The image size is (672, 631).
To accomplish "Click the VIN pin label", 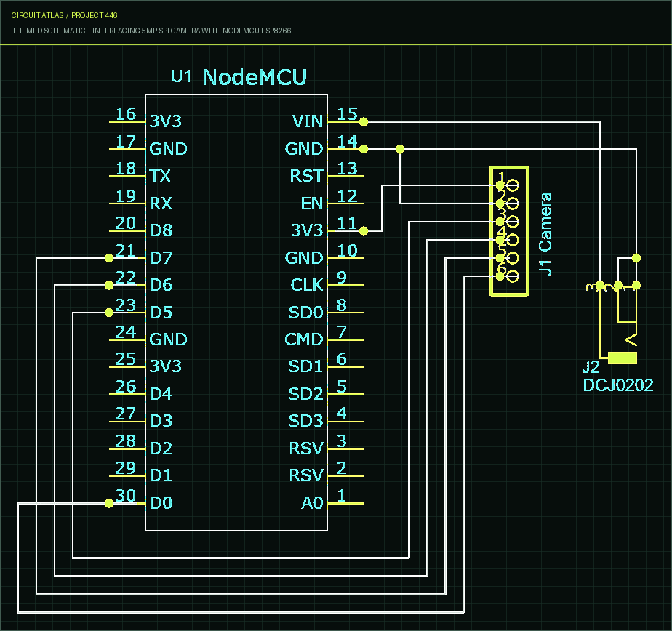I will tap(308, 121).
